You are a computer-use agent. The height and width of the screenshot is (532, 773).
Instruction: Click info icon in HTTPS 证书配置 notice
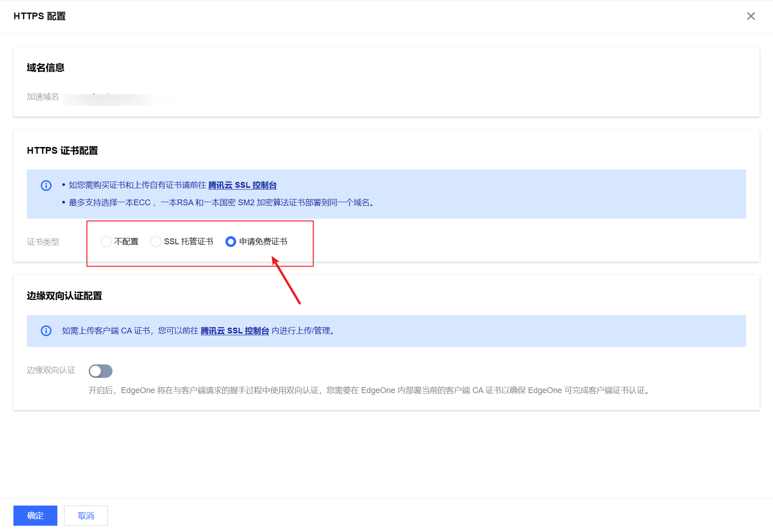coord(46,186)
